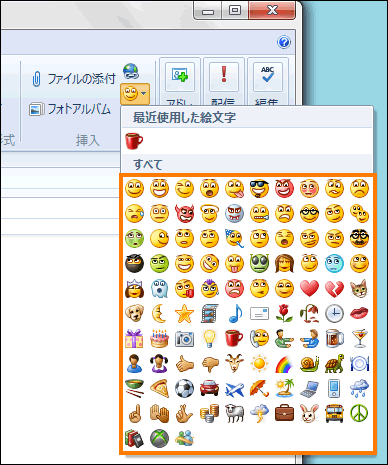
Task: Insert the red rose emoticon
Action: point(284,313)
